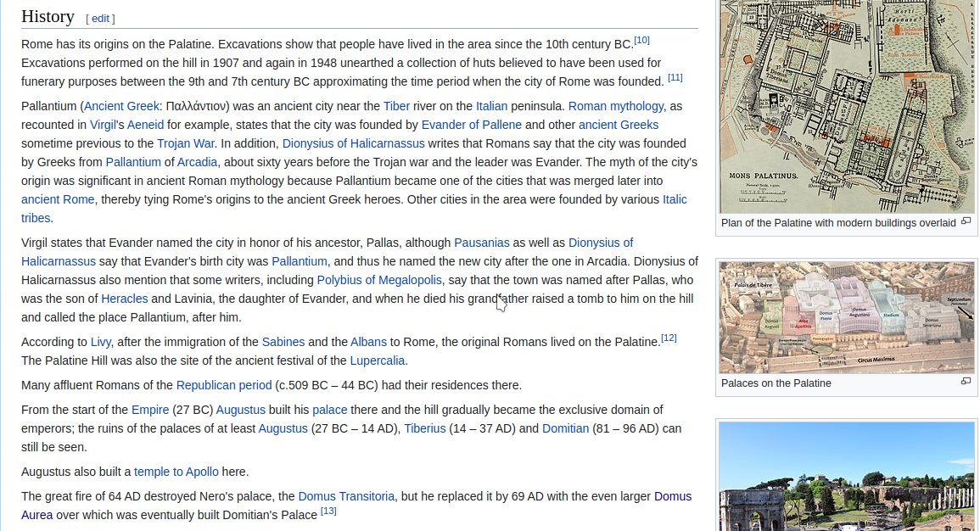Follow the Pallantium link before 'of Arcadia'
This screenshot has width=980, height=531.
point(133,162)
